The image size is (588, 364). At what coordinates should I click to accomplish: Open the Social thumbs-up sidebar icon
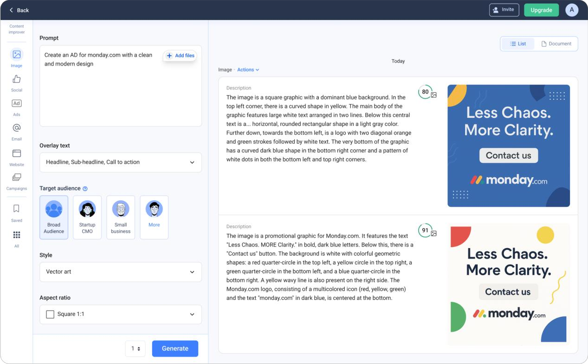pos(17,79)
